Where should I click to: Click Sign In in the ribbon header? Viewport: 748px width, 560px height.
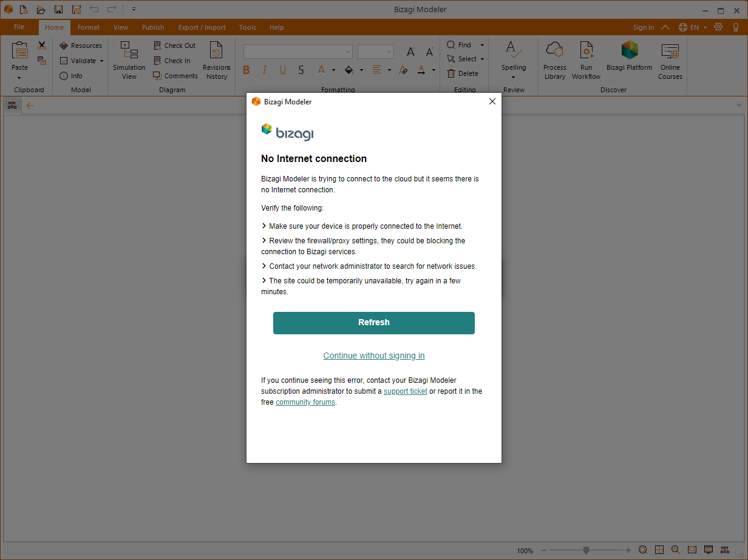(644, 27)
